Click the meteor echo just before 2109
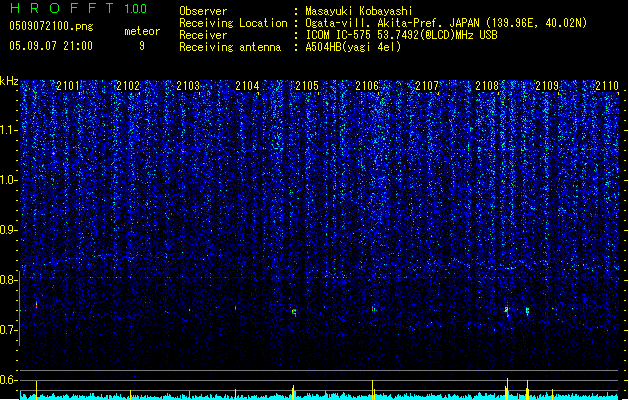Viewport: 629px width, 400px height. 528,311
